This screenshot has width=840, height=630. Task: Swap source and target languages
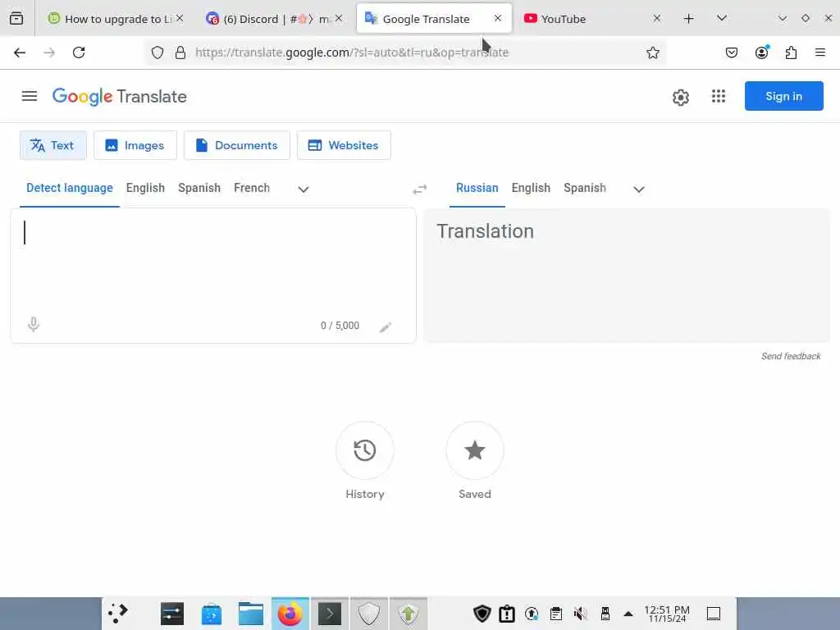[x=420, y=189]
